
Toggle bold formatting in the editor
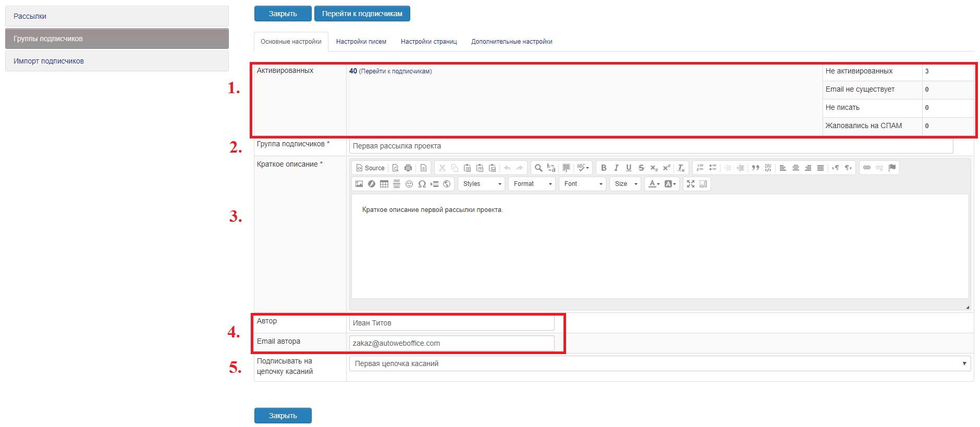click(604, 168)
